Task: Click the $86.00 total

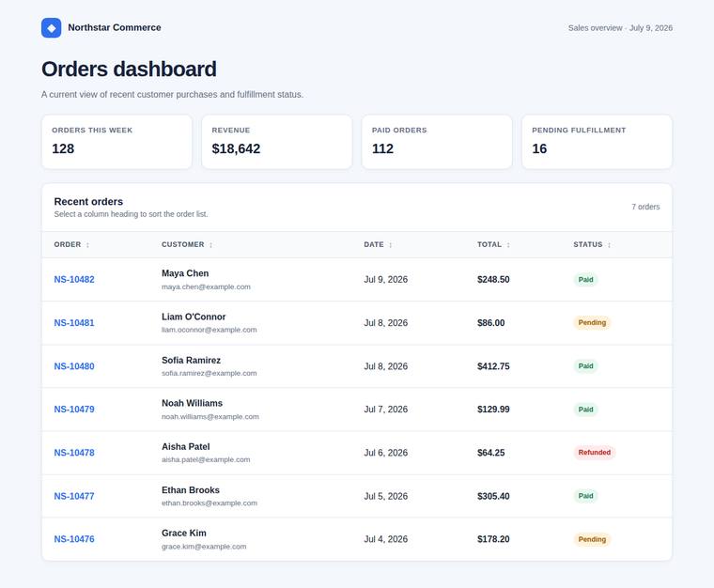Action: (x=490, y=323)
